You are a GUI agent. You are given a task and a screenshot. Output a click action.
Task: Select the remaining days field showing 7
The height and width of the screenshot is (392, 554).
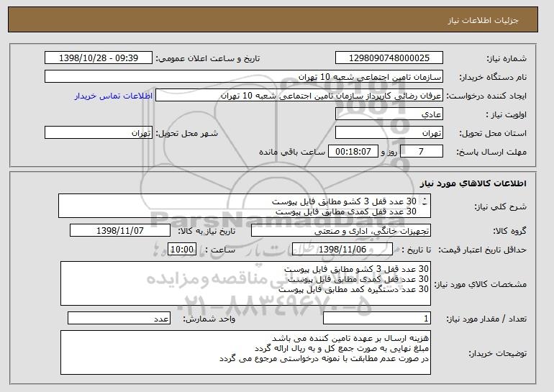(422, 152)
